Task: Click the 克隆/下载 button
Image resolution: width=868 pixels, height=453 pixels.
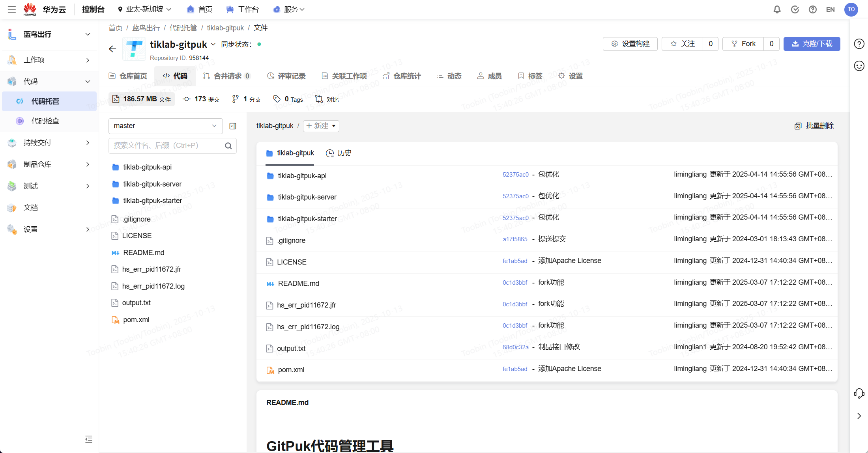Action: point(812,44)
